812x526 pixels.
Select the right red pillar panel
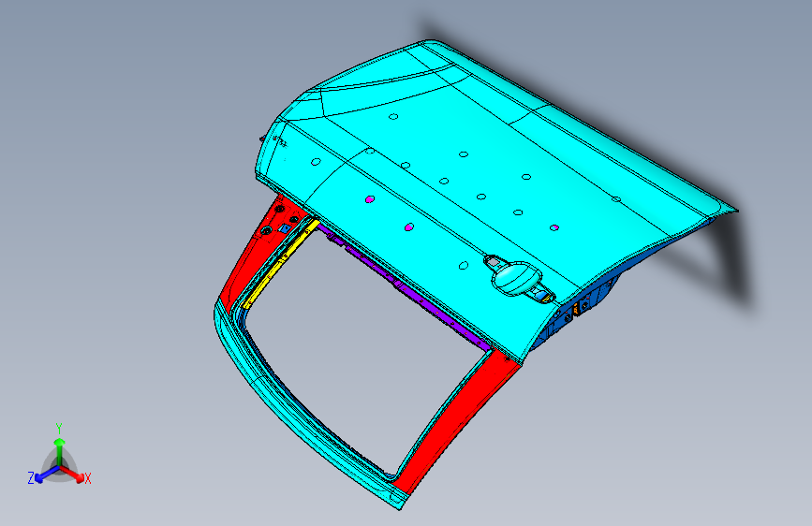456,419
